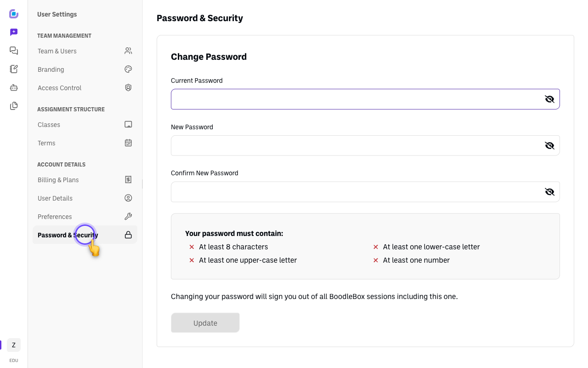588x368 pixels.
Task: Collapse the settings sidebar via edge handle
Action: point(142,184)
